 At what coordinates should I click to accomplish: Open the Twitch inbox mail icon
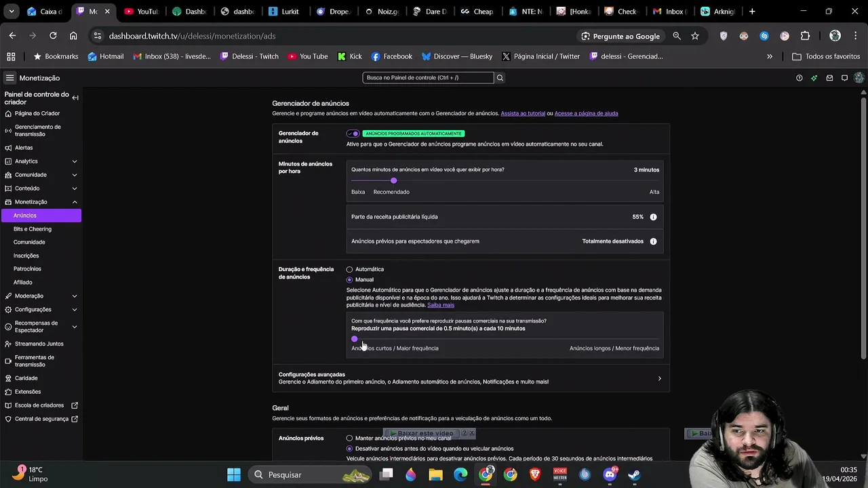click(x=829, y=78)
